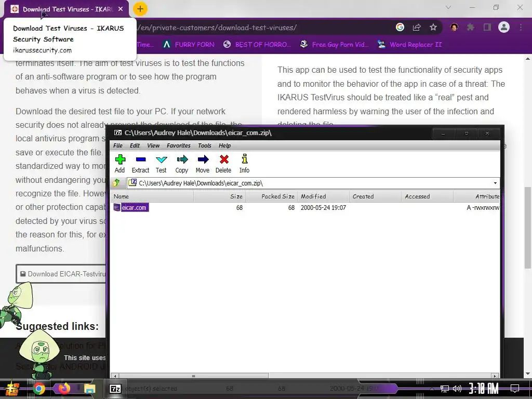Open the network icon in system tray
This screenshot has height=399, width=532.
tap(445, 389)
